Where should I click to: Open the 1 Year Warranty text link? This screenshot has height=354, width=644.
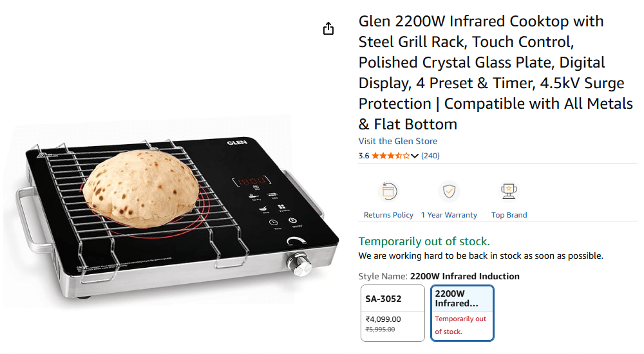[449, 215]
